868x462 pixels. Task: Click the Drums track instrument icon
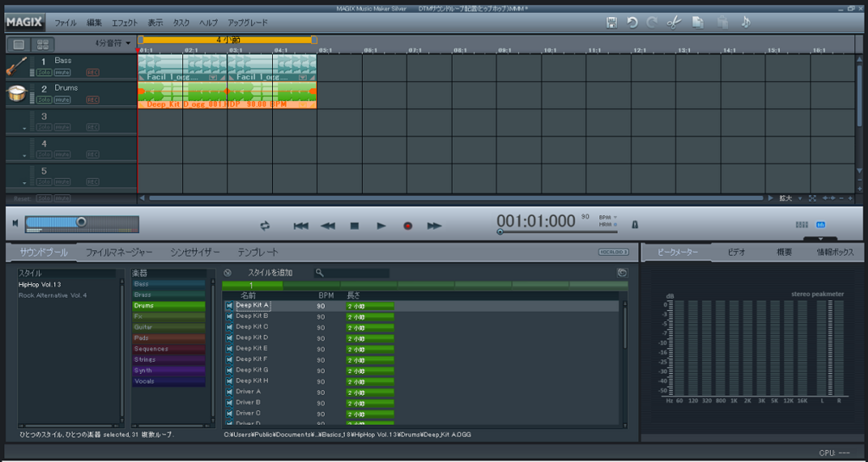point(17,93)
